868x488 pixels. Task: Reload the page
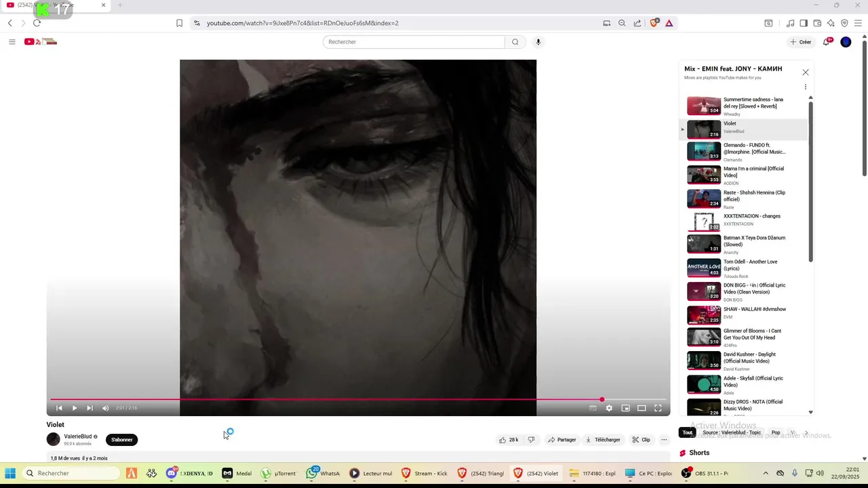[37, 23]
